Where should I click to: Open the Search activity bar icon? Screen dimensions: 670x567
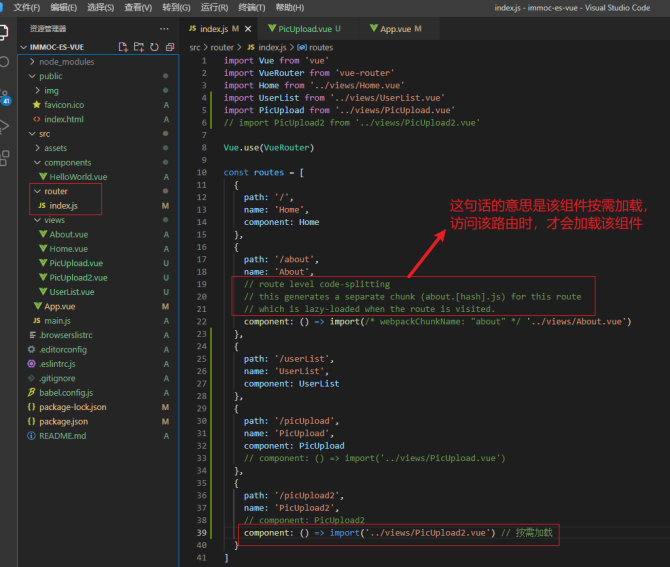4,62
